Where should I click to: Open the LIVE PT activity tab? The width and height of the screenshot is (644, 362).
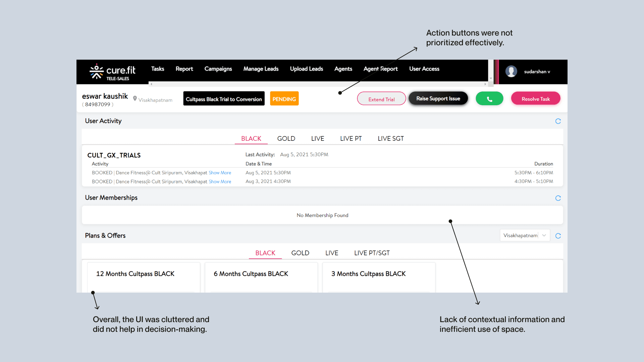[x=351, y=138]
